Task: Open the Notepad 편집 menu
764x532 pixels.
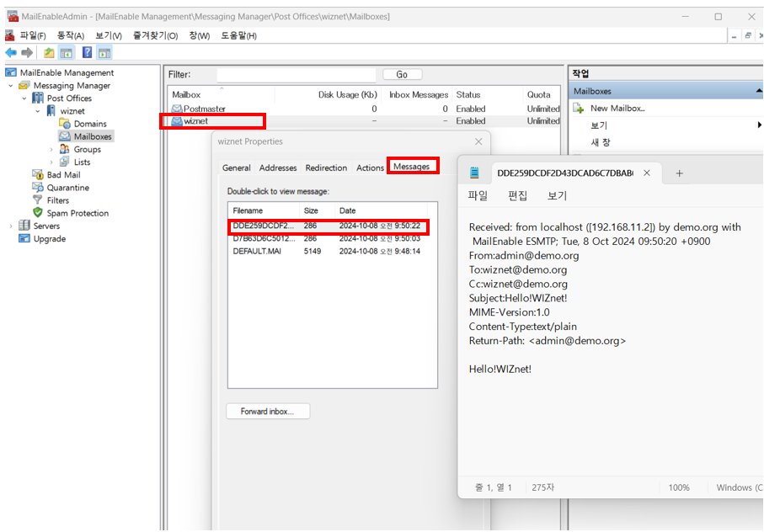Action: coord(517,195)
